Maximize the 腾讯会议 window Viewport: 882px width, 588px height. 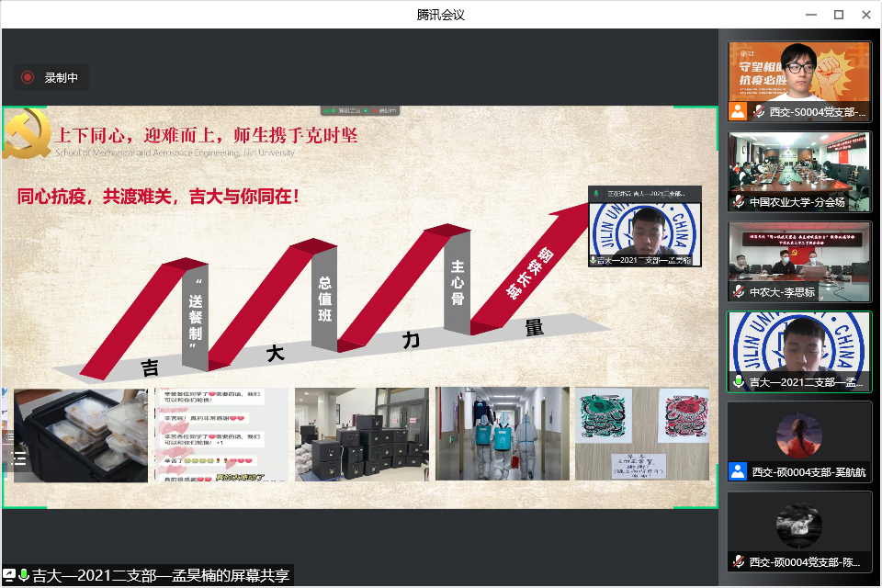pyautogui.click(x=838, y=14)
